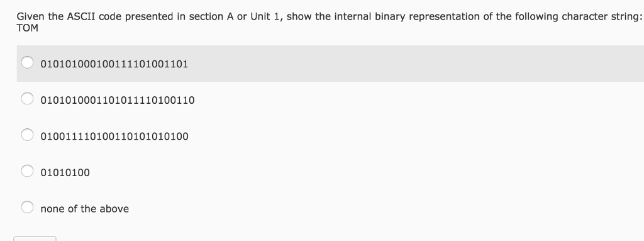Click the partially visible button below the answers
The image size is (644, 241).
pyautogui.click(x=35, y=238)
